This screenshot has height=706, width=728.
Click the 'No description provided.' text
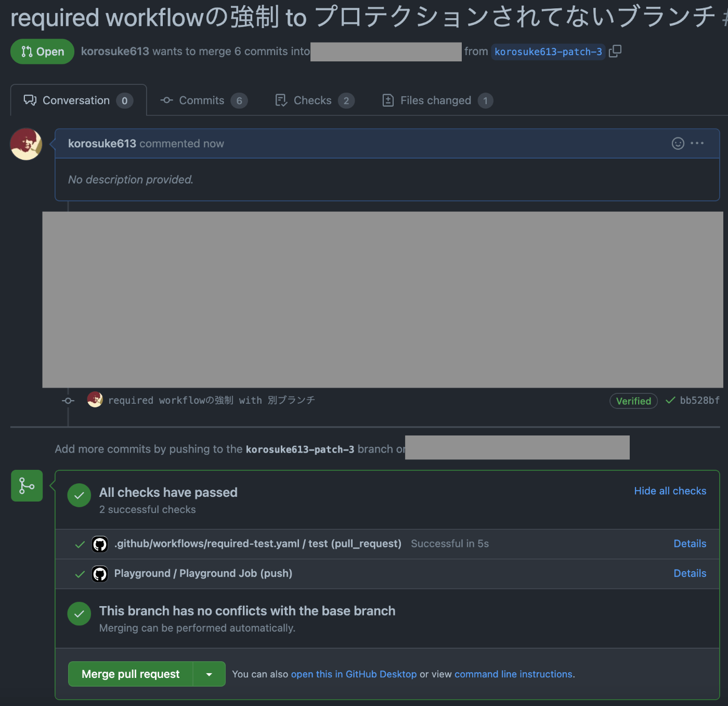pos(131,179)
